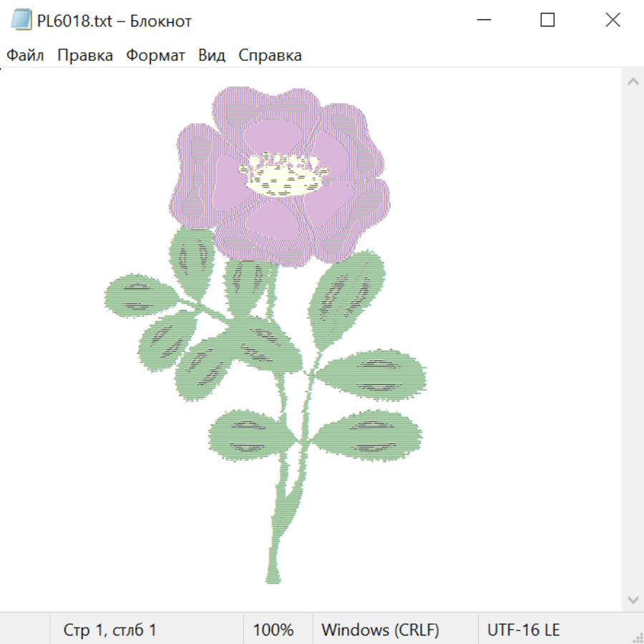Open the Справка menu
The image size is (644, 644).
click(270, 56)
